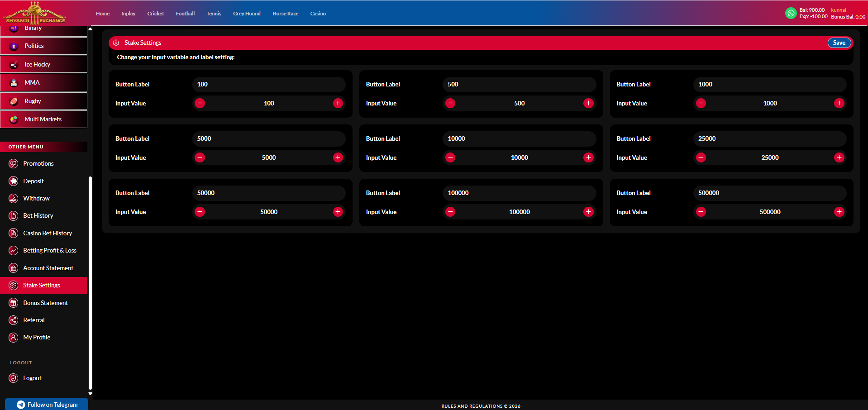Click the Bet History icon

coord(14,216)
